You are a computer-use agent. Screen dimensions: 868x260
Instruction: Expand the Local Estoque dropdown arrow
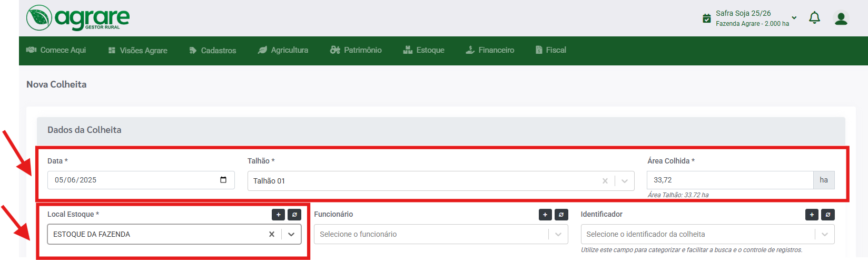tap(291, 234)
